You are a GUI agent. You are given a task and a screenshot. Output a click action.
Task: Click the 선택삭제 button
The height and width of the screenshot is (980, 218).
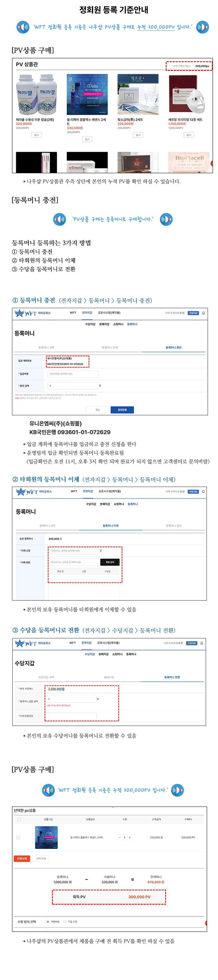(x=41, y=859)
